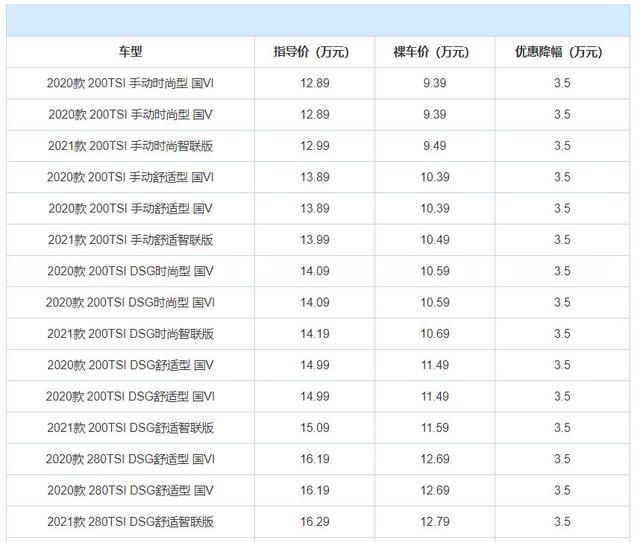Click 3.5 discount in 2021款 手动舒适智联版 row
The height and width of the screenshot is (543, 640).
click(562, 240)
